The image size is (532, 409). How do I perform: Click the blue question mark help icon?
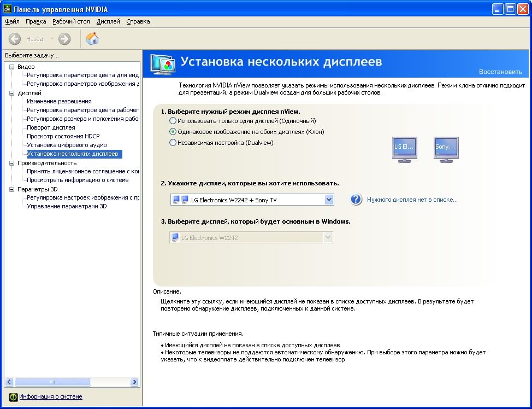(356, 200)
